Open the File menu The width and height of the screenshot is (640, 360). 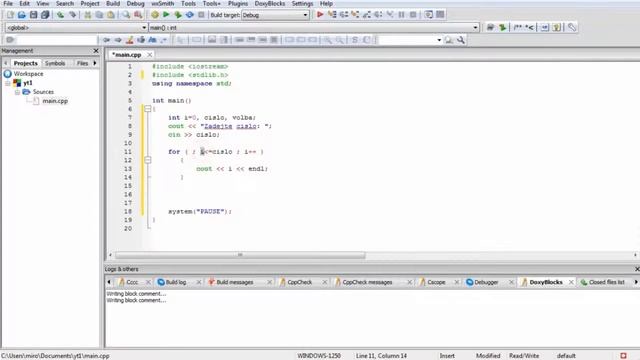coord(8,4)
